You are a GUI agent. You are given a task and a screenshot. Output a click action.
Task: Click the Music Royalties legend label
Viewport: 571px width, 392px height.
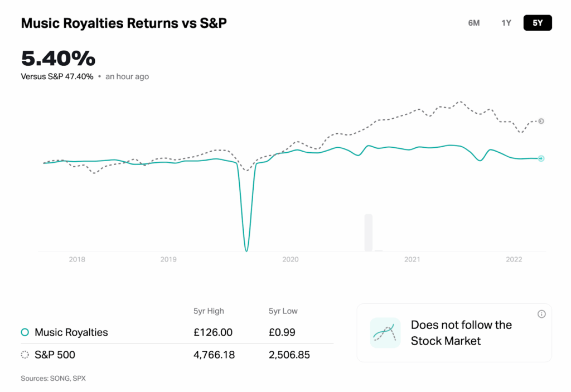pos(71,332)
